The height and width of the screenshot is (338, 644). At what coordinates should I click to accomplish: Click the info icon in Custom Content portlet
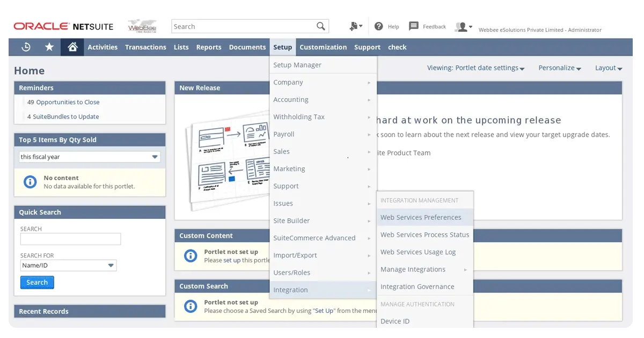(x=191, y=256)
